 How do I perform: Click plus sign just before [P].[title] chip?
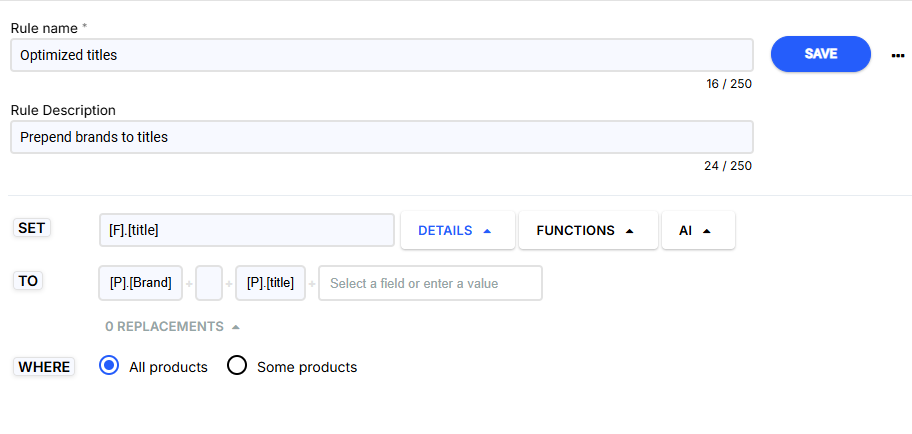(229, 284)
